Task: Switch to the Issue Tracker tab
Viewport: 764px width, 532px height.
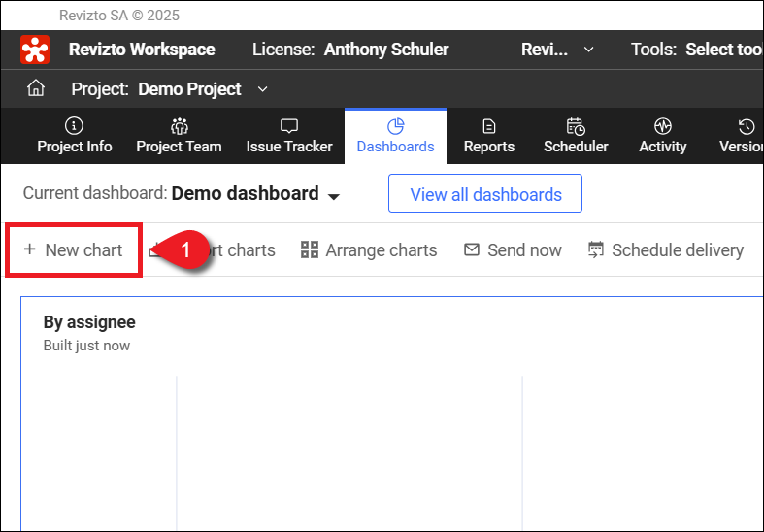Action: point(289,136)
